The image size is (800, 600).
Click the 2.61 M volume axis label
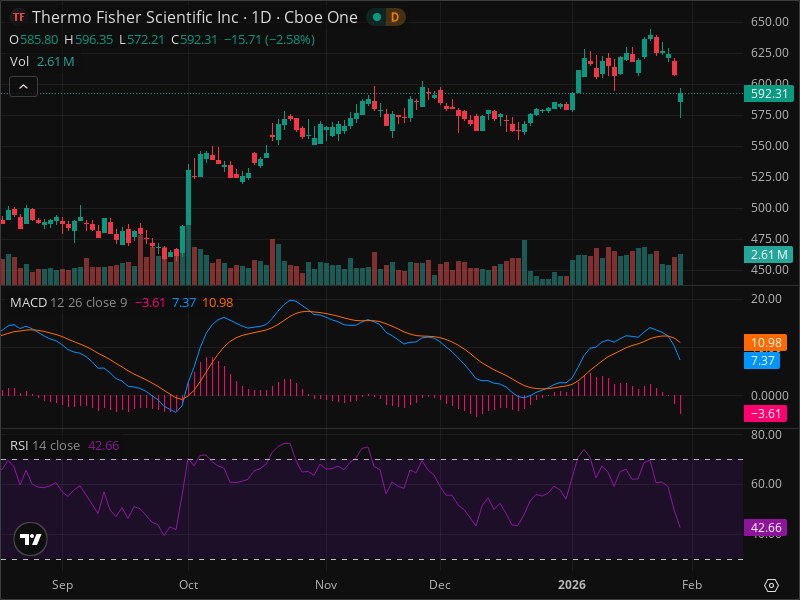pos(768,255)
